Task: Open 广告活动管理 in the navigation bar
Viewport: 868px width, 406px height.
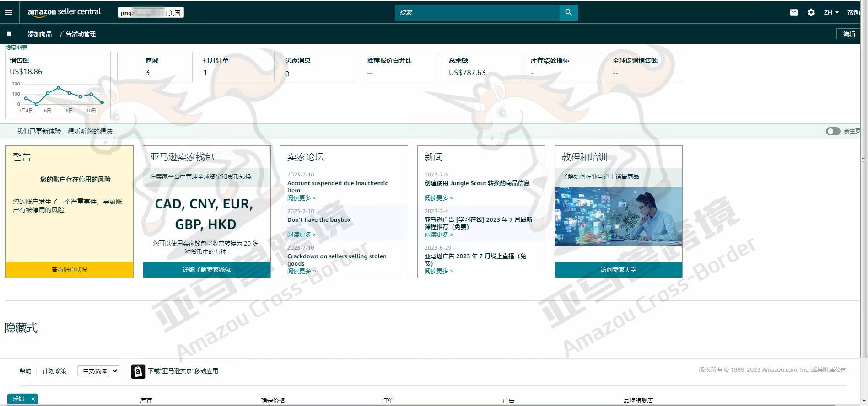Action: pos(78,34)
